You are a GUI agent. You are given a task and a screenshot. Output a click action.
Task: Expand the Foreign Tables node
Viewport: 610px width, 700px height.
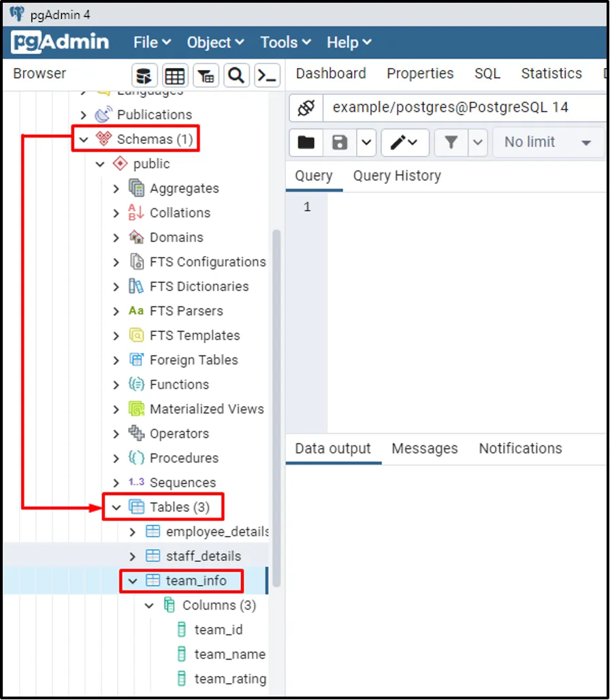point(116,360)
